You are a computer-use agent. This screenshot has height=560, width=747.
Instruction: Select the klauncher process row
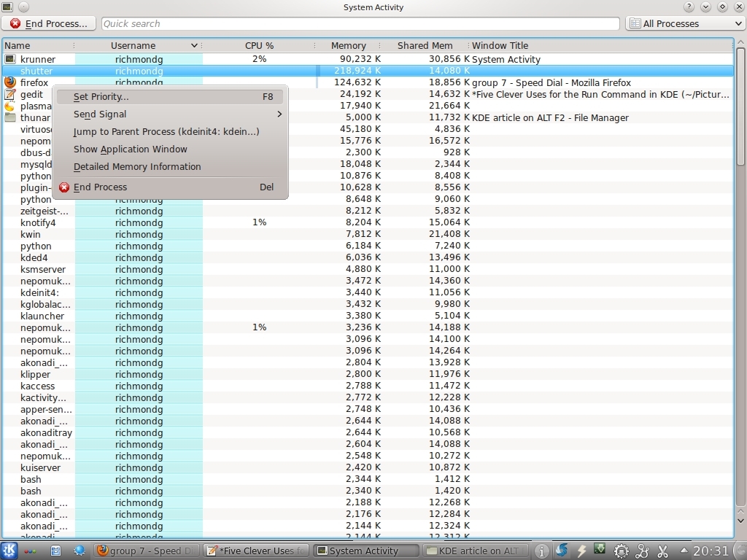[368, 316]
